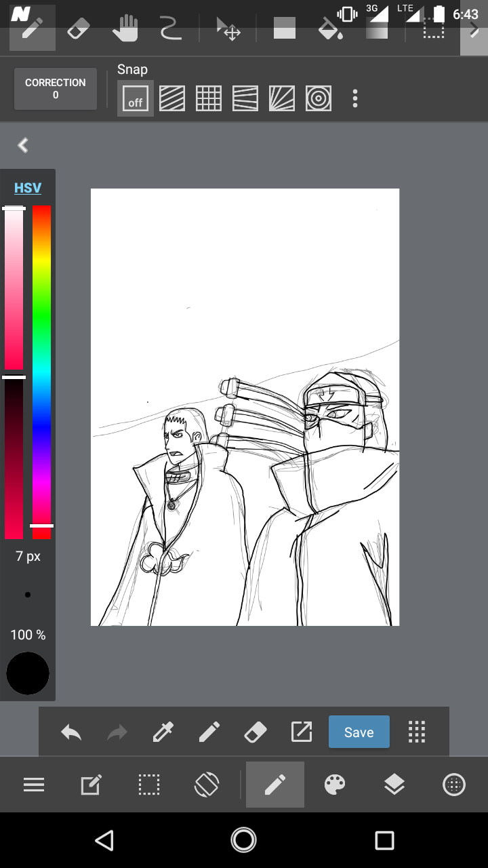Select the gradient tool
The image size is (488, 868).
pos(377,29)
